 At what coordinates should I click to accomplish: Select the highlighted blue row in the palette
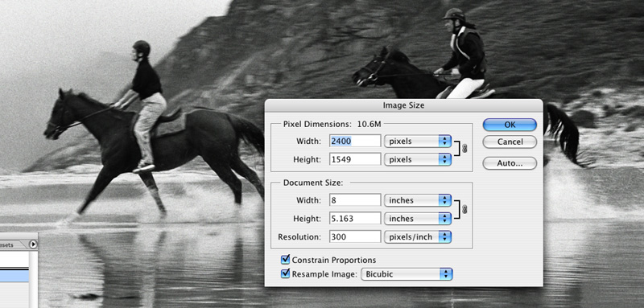coord(14,276)
